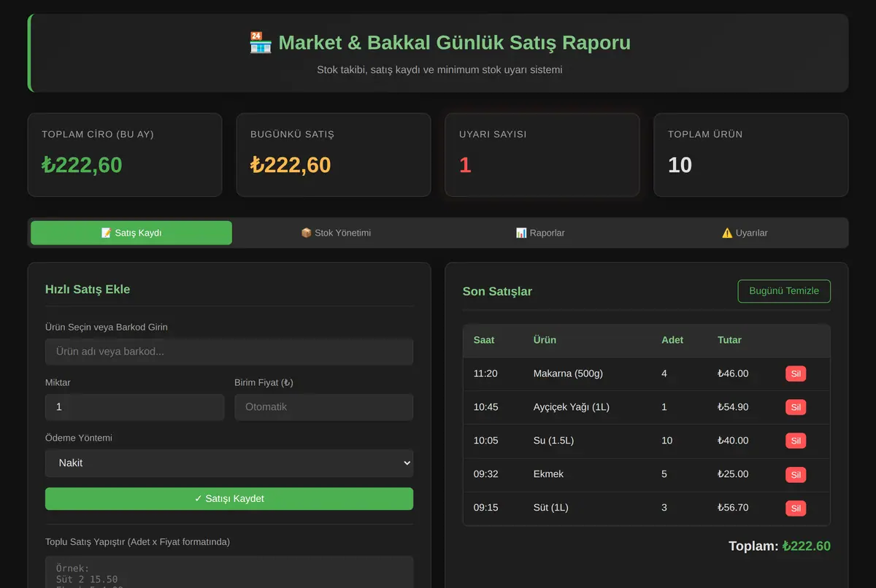Click the Bugünü Temizle button
The height and width of the screenshot is (588, 876).
click(784, 291)
